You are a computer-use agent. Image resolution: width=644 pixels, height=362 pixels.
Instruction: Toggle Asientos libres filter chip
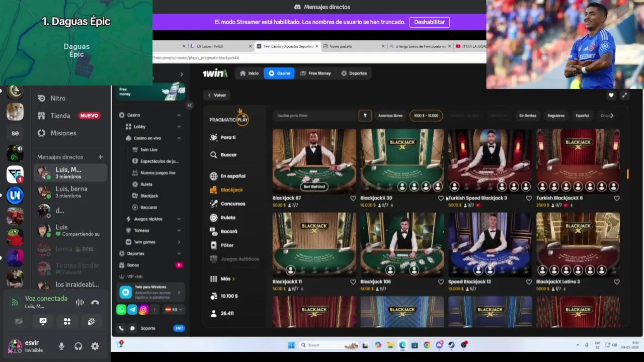click(x=390, y=116)
